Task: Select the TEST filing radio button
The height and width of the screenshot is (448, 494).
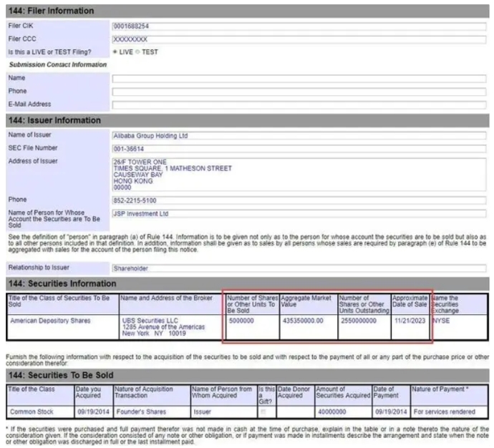Action: click(139, 52)
